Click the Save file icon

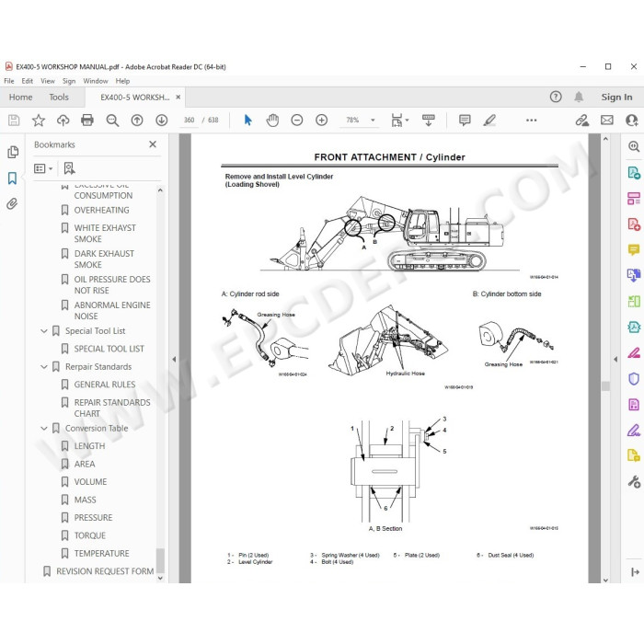(x=14, y=120)
